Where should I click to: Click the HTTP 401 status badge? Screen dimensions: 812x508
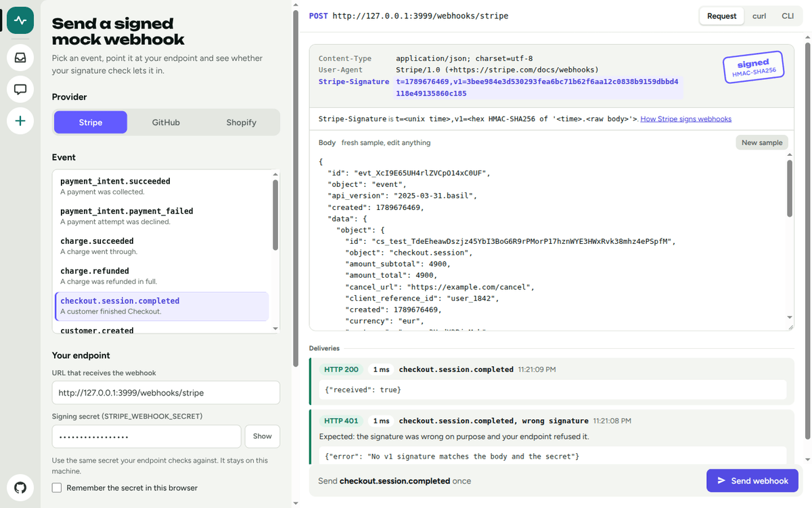[342, 421]
